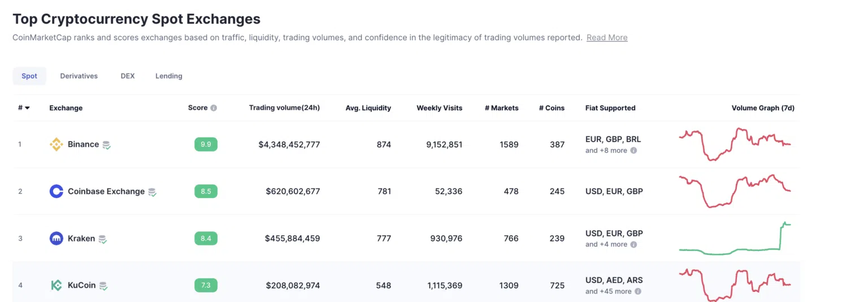Expand Binance's 'and +8 more' fiat list
Viewport: 868px width, 302px height.
click(x=606, y=150)
